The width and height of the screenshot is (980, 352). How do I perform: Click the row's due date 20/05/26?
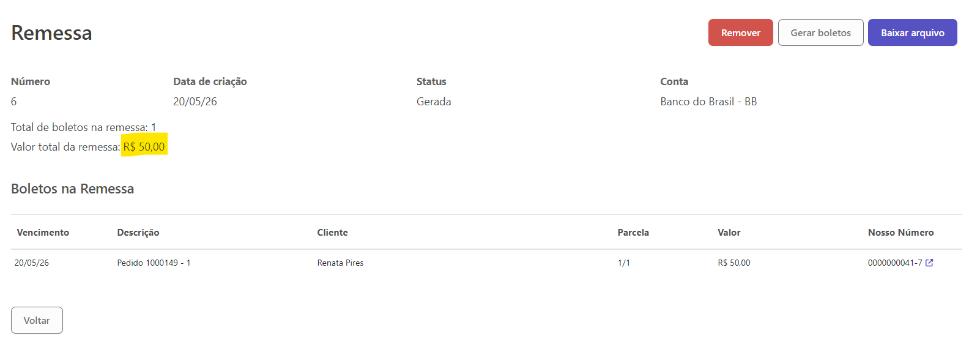32,263
